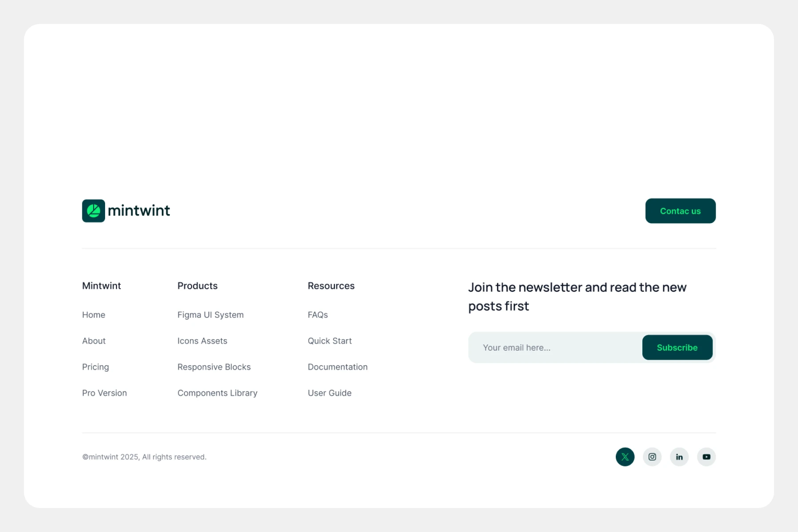Open the Components Library link
Viewport: 798px width, 532px height.
pos(217,393)
